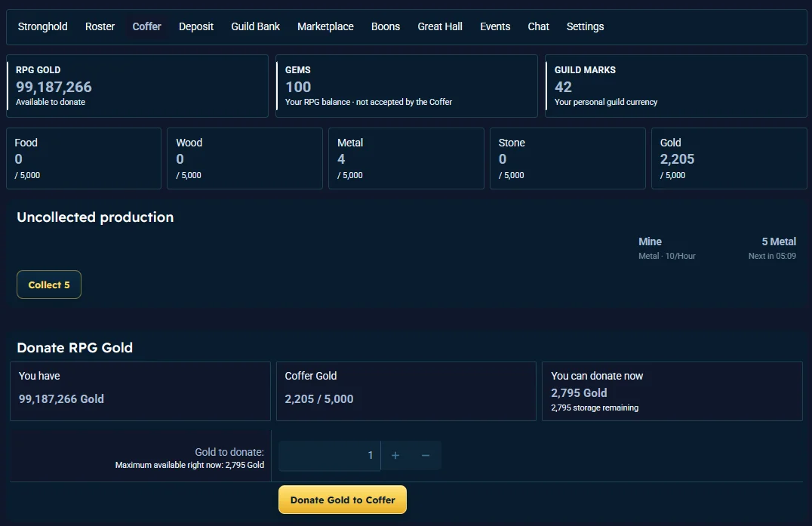Select the Coffer tab

click(x=146, y=26)
